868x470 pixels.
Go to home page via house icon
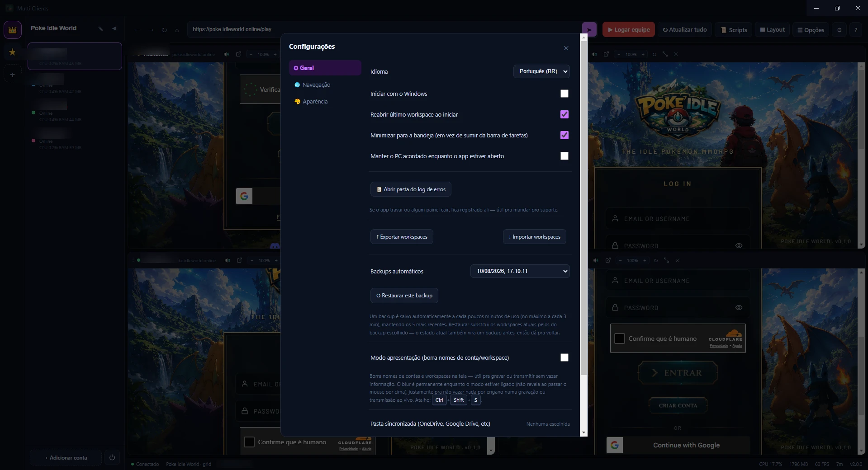(177, 30)
